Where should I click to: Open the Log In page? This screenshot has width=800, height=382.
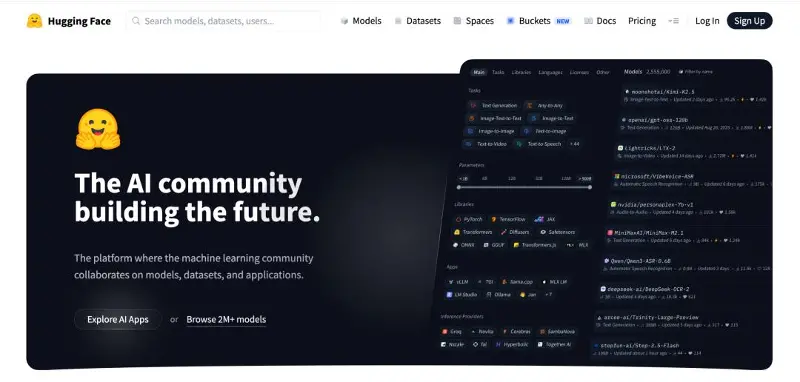click(707, 21)
